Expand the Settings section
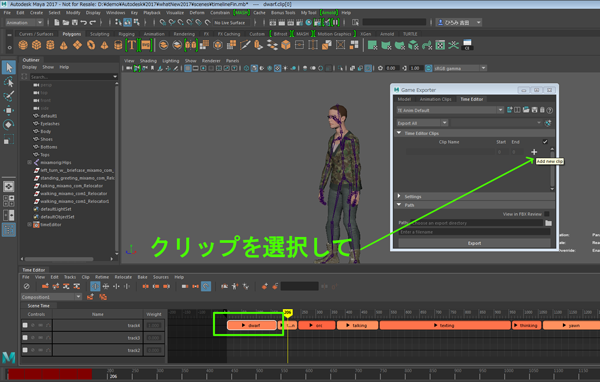 click(x=399, y=196)
